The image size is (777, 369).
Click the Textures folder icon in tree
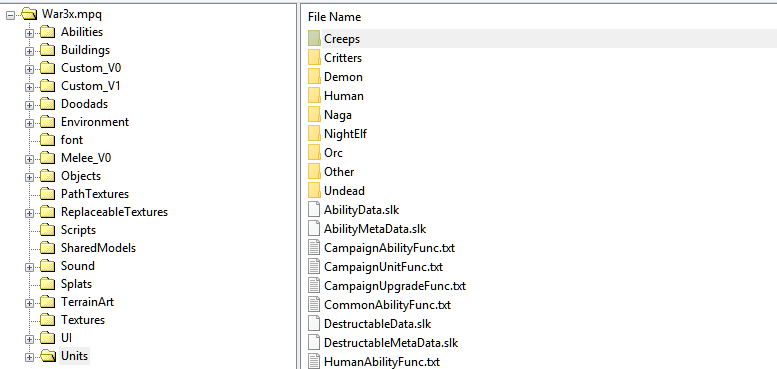[x=48, y=320]
